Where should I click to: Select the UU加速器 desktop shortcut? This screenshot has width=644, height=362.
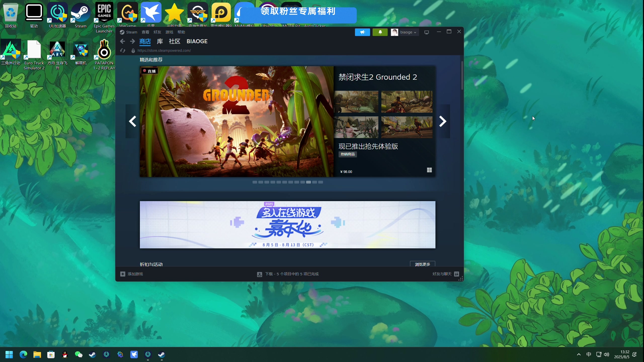point(57,15)
